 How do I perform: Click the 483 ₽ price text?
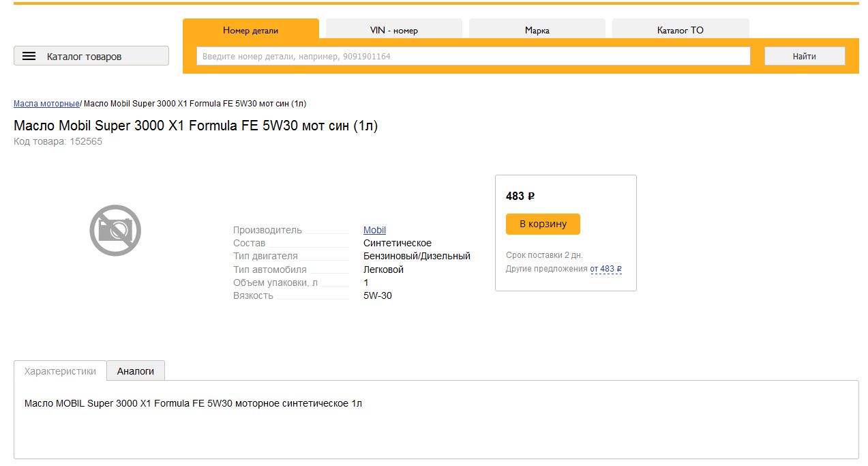pos(520,196)
